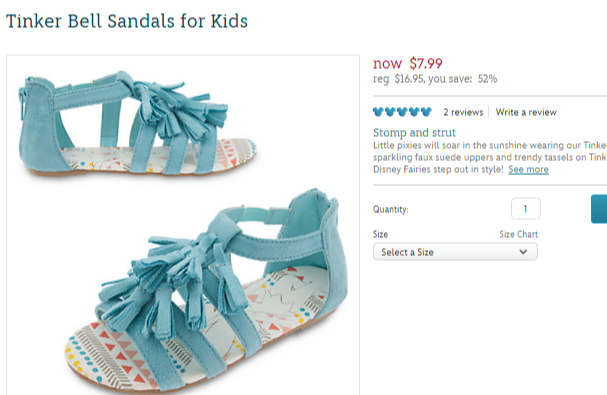Click the top sandal product image

point(137,123)
